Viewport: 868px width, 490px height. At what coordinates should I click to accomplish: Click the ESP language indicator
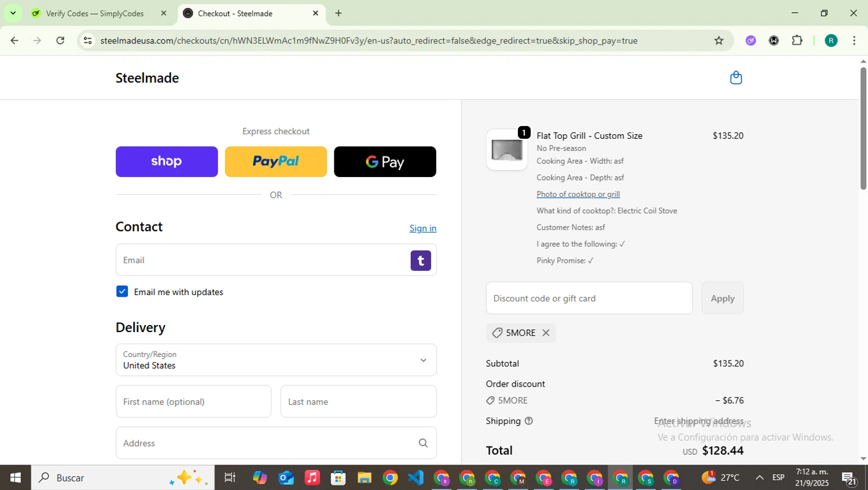778,478
